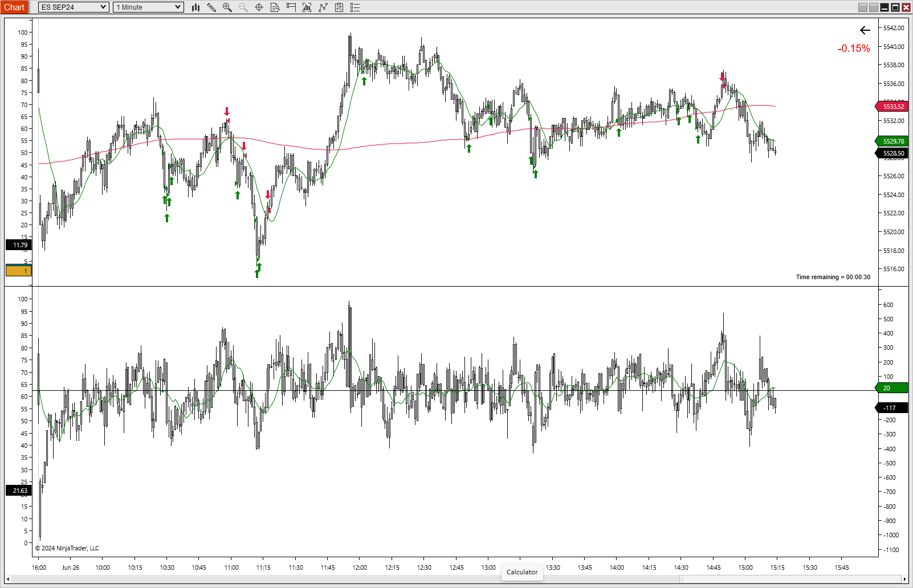This screenshot has height=588, width=913.
Task: Click the zoom out magnifier icon
Action: [243, 7]
